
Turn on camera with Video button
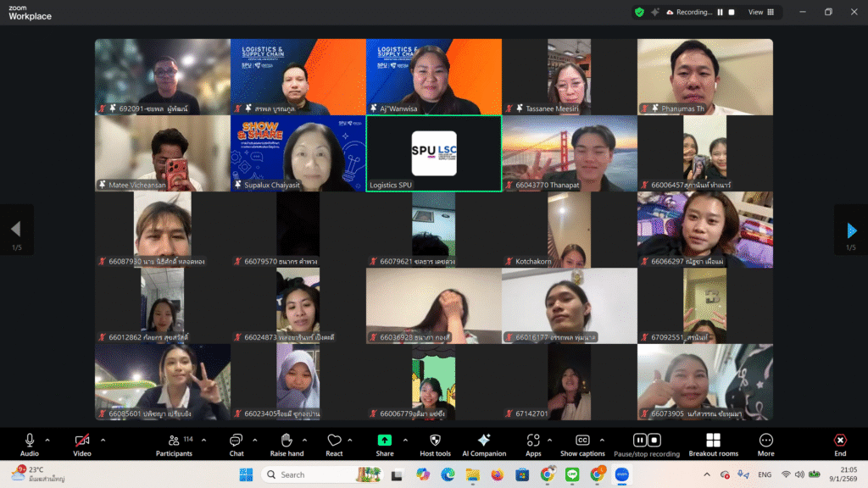pyautogui.click(x=82, y=444)
